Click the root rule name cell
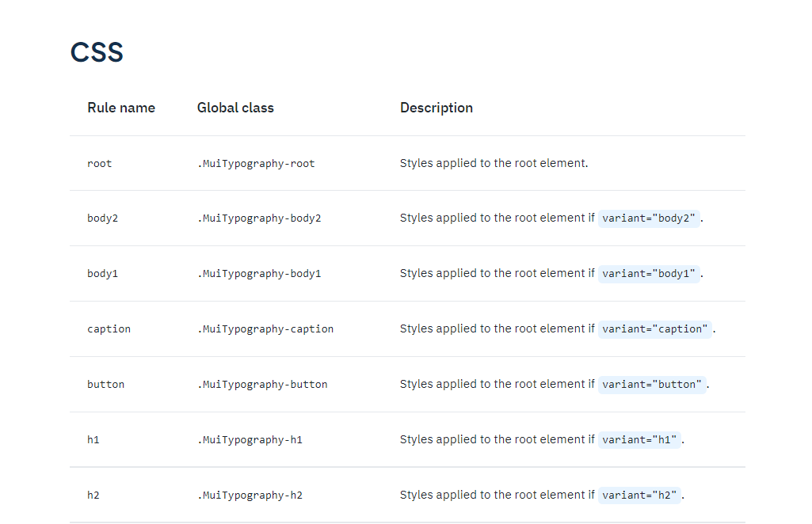 [100, 164]
